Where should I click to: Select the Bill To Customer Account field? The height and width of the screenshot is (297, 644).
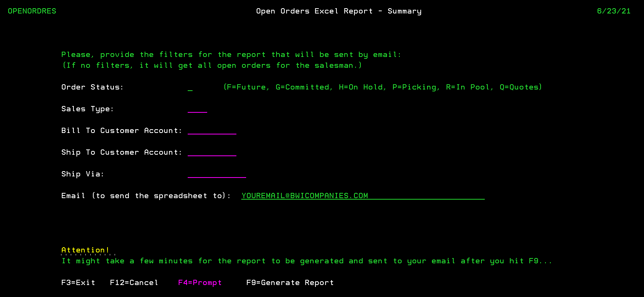[212, 131]
